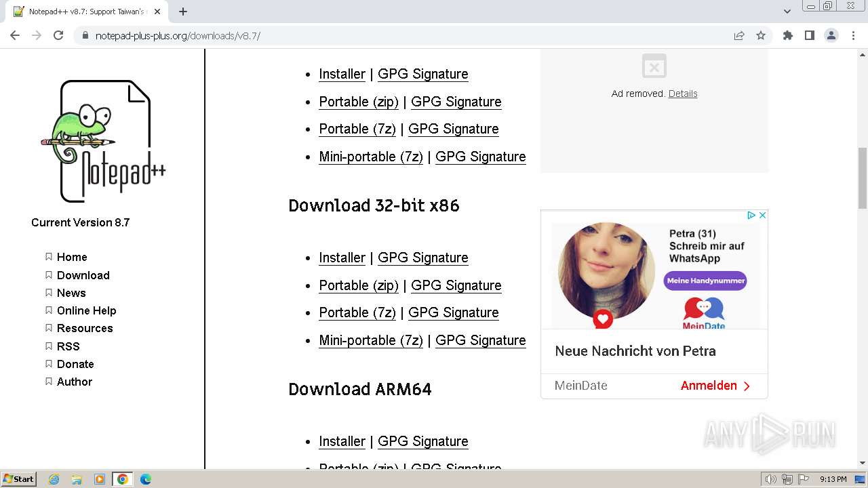Click the lock site info icon
Viewport: 868px width, 488px height.
85,35
